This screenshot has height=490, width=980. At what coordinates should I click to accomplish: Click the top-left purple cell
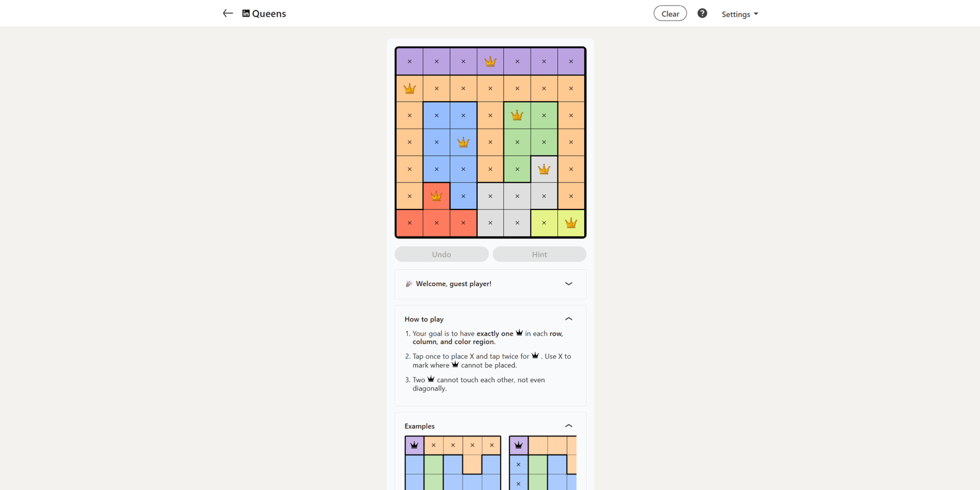[x=409, y=61]
